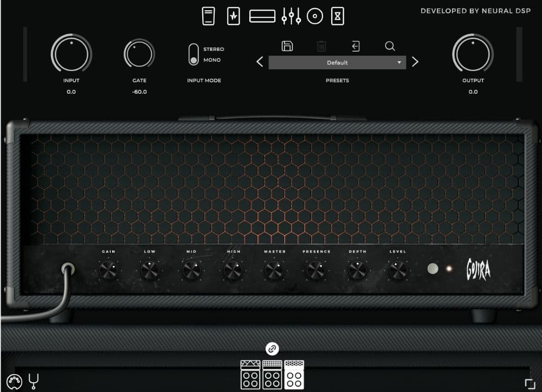Image resolution: width=542 pixels, height=392 pixels.
Task: Click the PRESETS section label
Action: tap(337, 80)
